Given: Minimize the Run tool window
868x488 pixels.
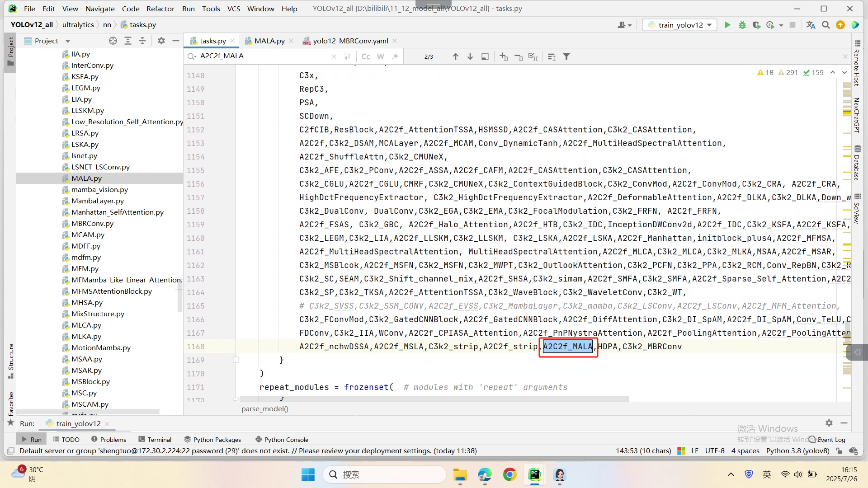Looking at the screenshot, I should tap(844, 423).
